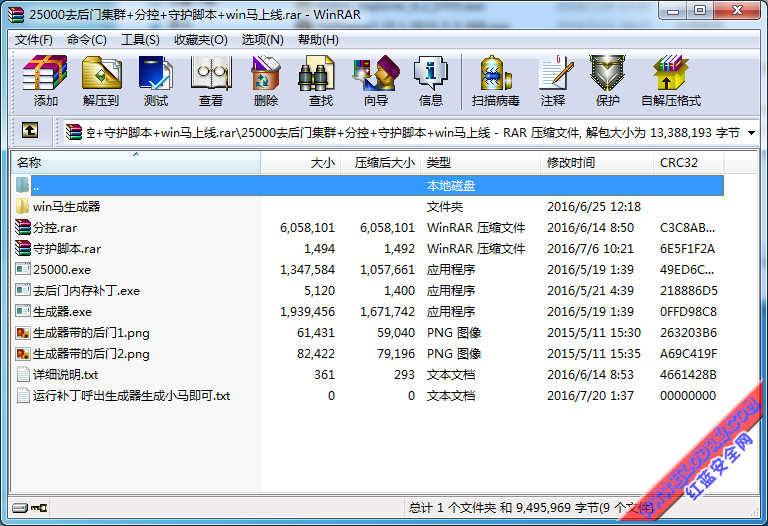Select the 运行补丁呼出生成器生成小马即可.txt icon
The height and width of the screenshot is (526, 768).
[x=23, y=395]
